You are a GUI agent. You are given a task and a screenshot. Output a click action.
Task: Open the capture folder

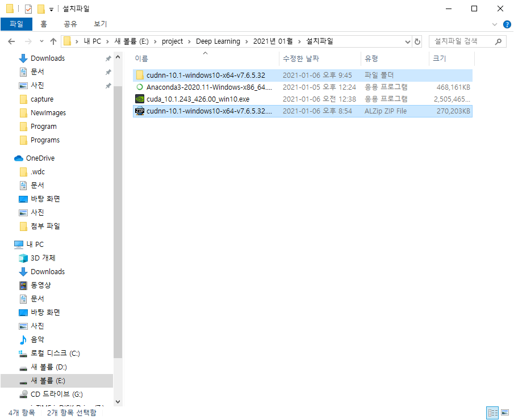pyautogui.click(x=42, y=99)
